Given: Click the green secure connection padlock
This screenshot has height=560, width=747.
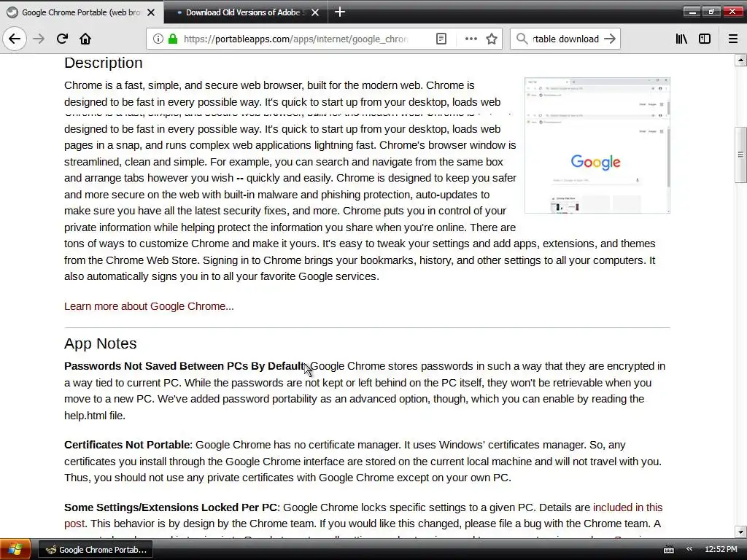Looking at the screenshot, I should 172,39.
